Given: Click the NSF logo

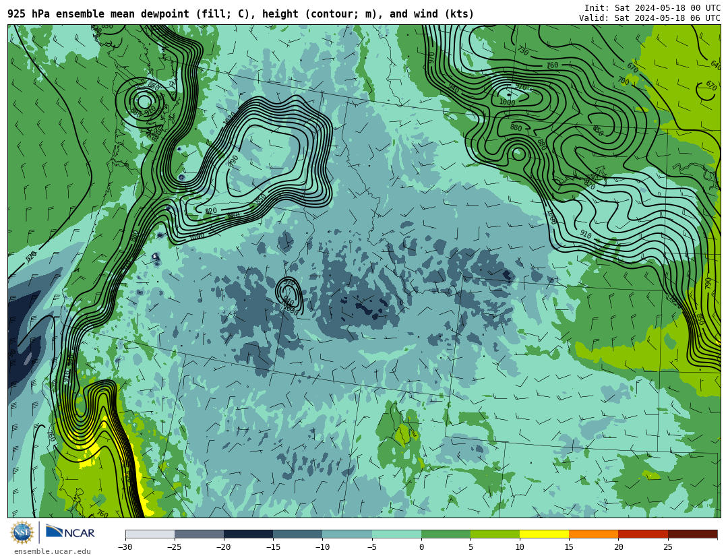Looking at the screenshot, I should pyautogui.click(x=22, y=532).
